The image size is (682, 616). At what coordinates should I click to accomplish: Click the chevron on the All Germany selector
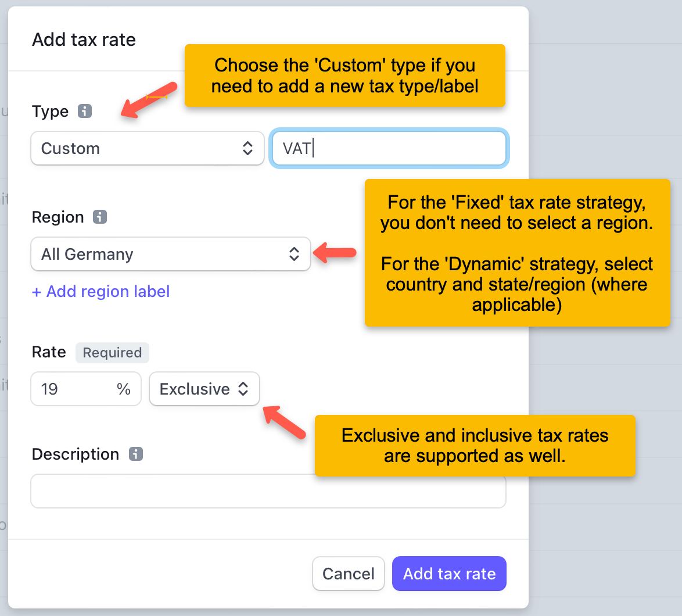(295, 254)
